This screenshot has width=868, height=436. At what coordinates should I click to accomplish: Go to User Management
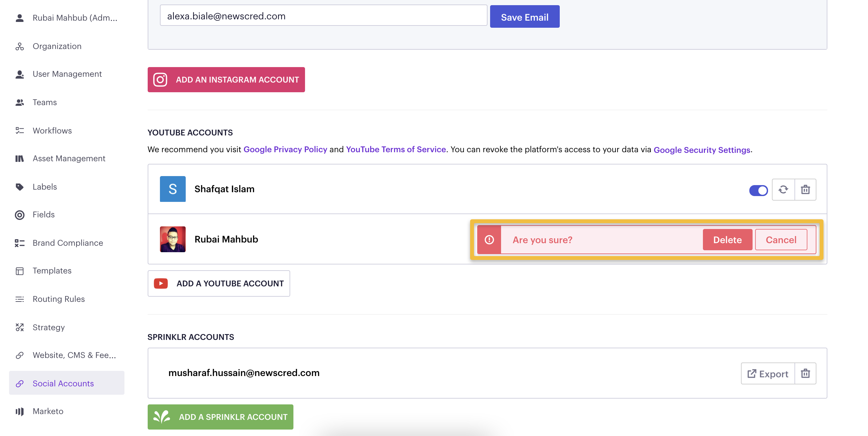click(67, 74)
